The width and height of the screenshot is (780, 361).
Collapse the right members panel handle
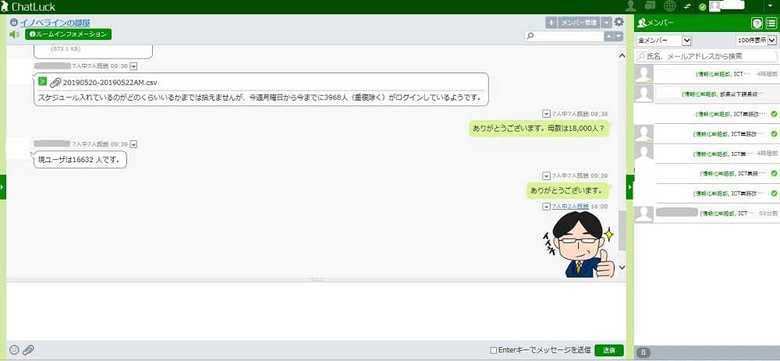(x=630, y=187)
